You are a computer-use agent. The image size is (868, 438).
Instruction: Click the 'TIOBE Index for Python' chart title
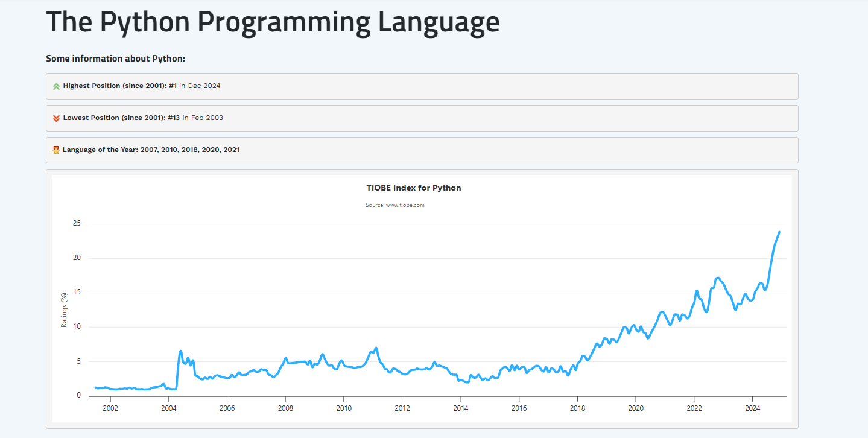point(414,188)
